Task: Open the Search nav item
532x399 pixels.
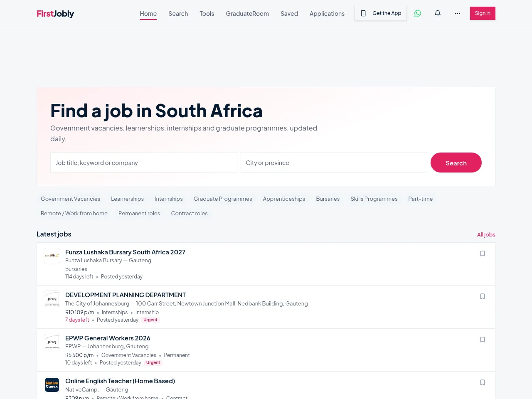Action: pyautogui.click(x=178, y=14)
